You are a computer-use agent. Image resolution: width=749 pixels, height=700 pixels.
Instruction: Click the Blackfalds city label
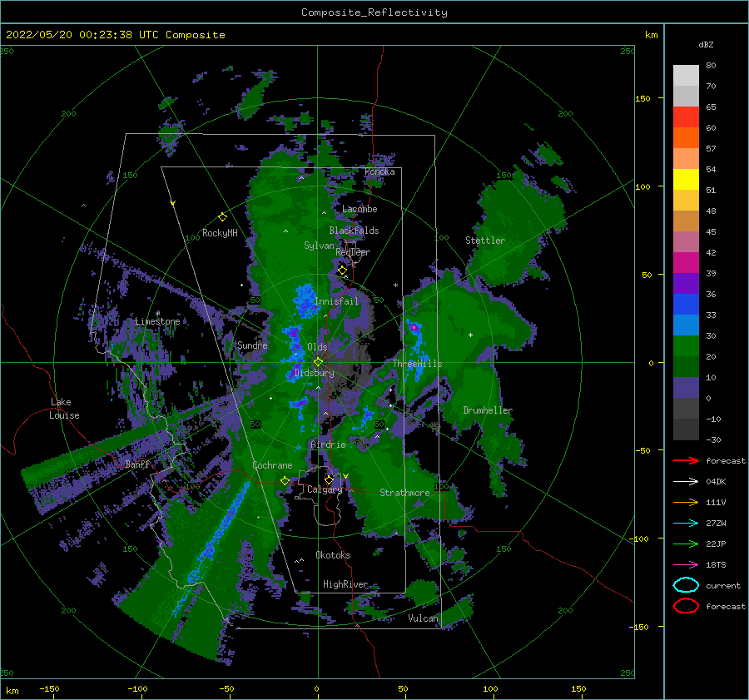354,231
